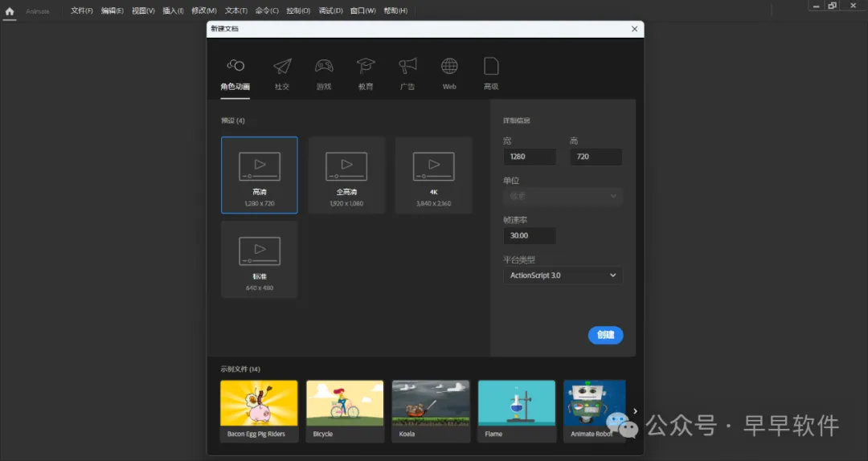Image resolution: width=868 pixels, height=461 pixels.
Task: Pick the 标准 640 x 480 preset
Action: coord(259,259)
